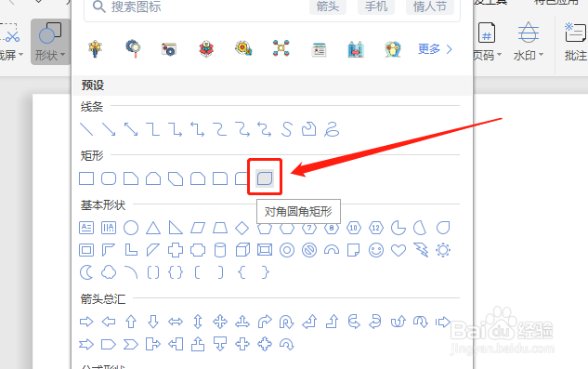
Task: Click the 手机 search tag
Action: click(376, 7)
